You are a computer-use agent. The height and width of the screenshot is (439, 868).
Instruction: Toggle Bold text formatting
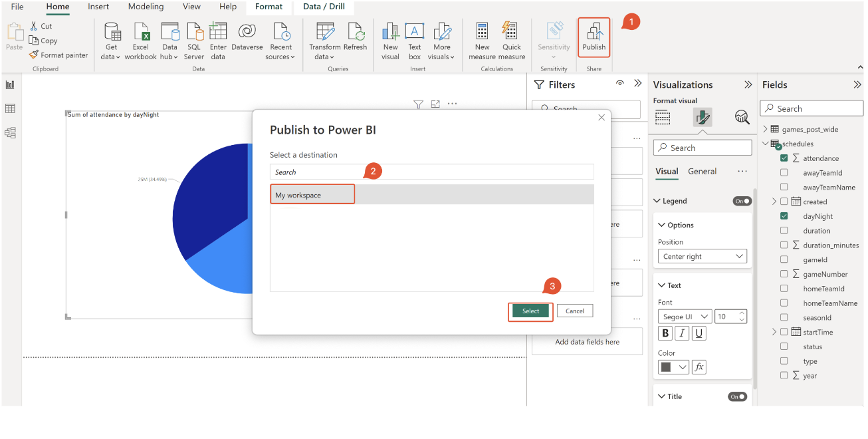[x=665, y=333]
